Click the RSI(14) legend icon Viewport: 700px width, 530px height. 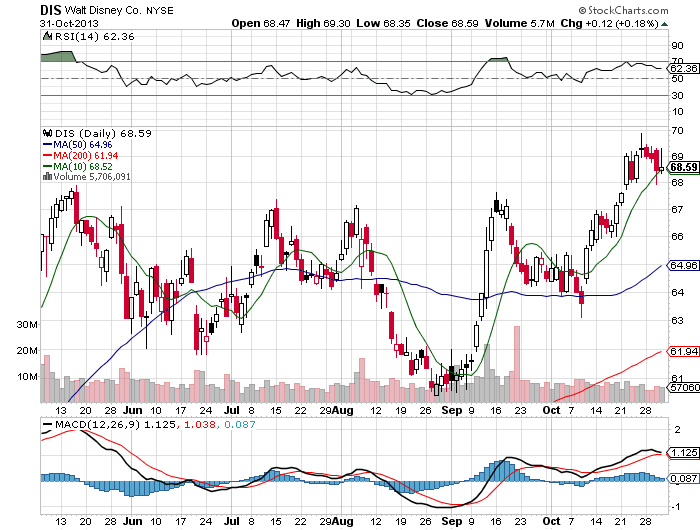(47, 36)
